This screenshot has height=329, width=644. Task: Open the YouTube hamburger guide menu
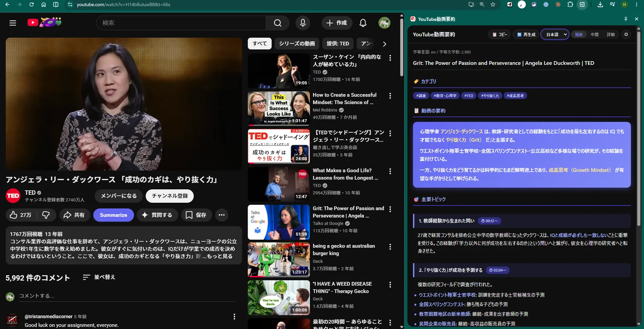13,23
